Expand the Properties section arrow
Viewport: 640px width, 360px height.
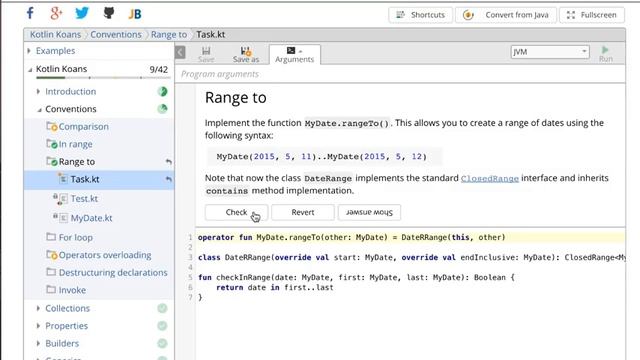point(38,326)
